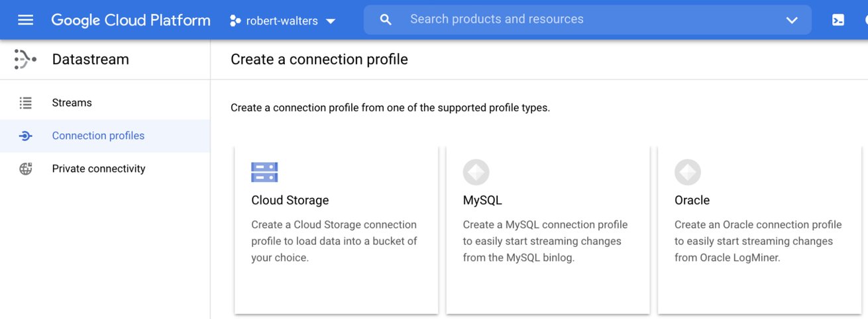Click the Datastream header title
This screenshot has width=868, height=319.
point(91,60)
